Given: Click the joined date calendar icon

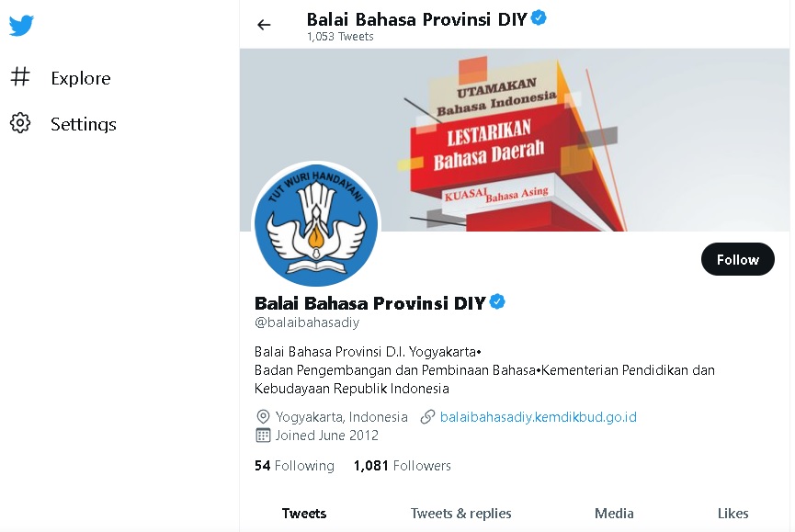Looking at the screenshot, I should click(x=263, y=436).
